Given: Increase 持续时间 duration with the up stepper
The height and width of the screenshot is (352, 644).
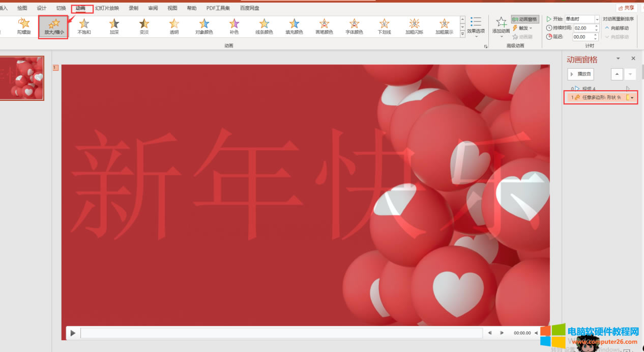Looking at the screenshot, I should tap(595, 25).
